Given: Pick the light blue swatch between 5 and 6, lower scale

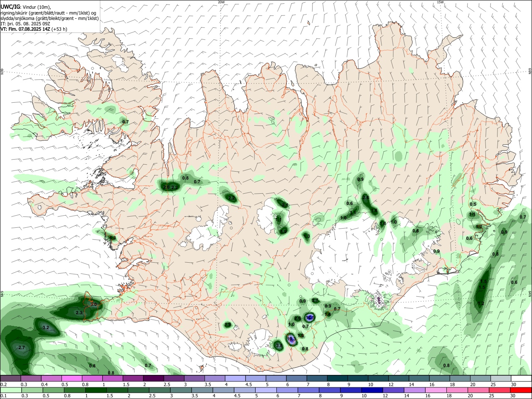Looking at the screenshot, I should pos(266,390).
